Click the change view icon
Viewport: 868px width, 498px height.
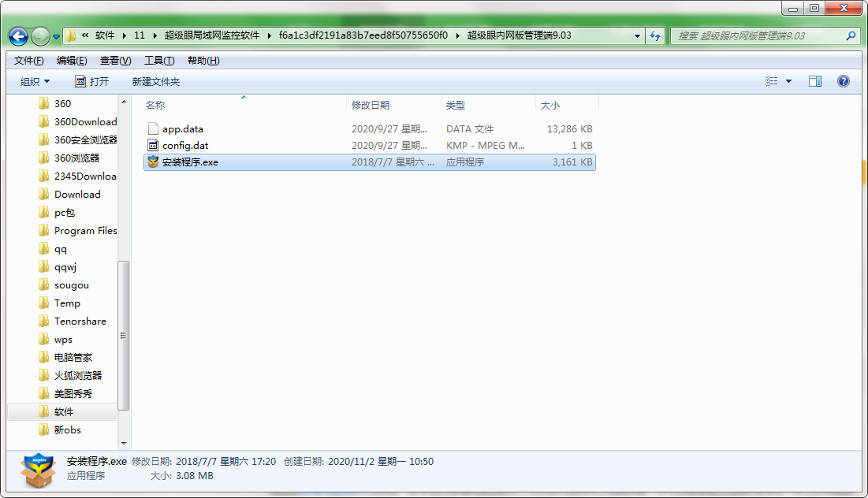(x=772, y=81)
